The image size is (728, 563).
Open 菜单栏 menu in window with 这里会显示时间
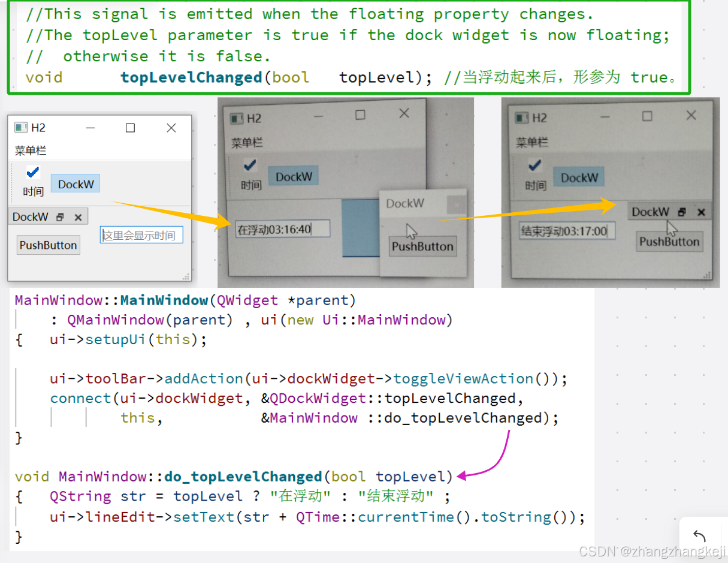31,150
